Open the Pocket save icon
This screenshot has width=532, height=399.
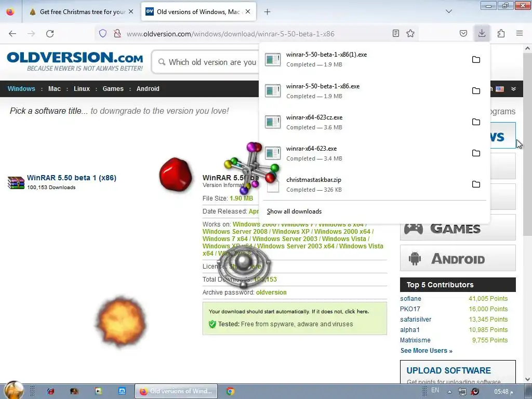[x=463, y=33]
